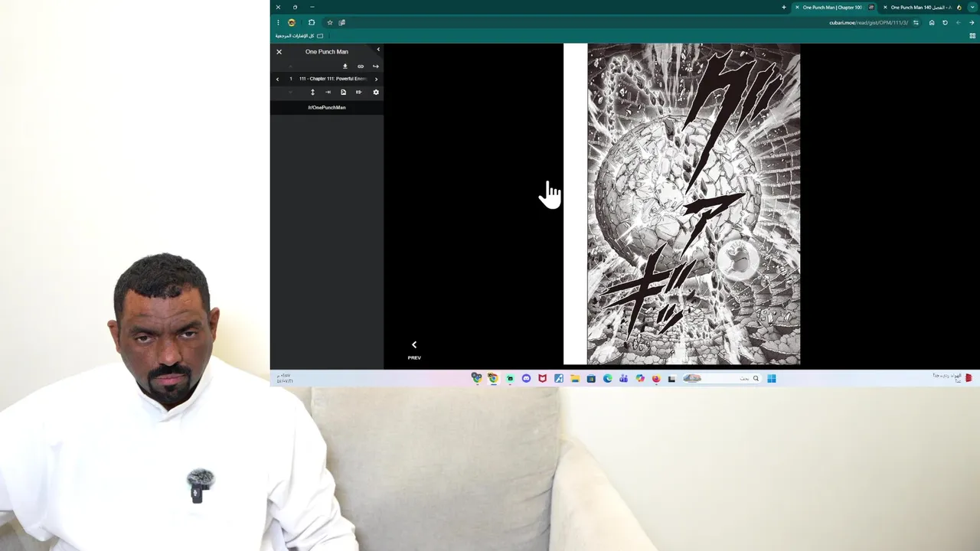Open site settings icon in address bar
Screen dimensions: 980x551
click(x=916, y=22)
